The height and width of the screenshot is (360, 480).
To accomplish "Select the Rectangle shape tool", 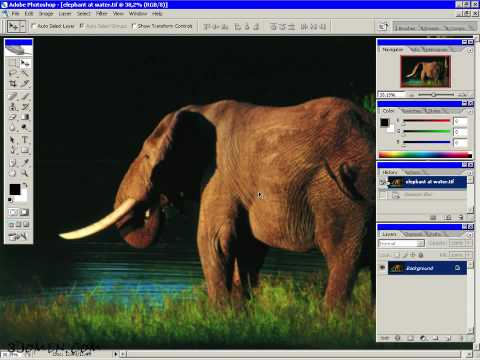I will point(25,150).
